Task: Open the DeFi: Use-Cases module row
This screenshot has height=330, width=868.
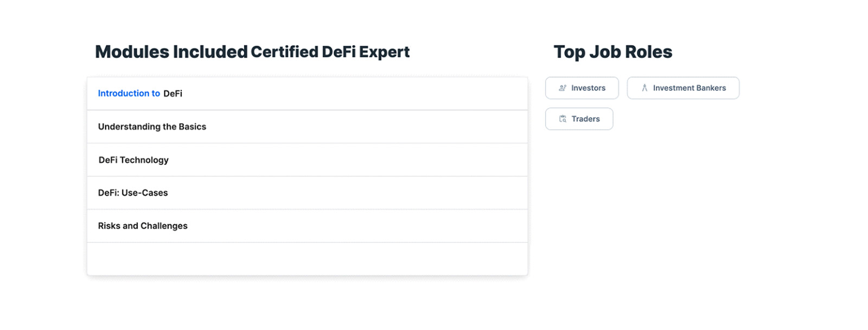Action: (x=307, y=193)
